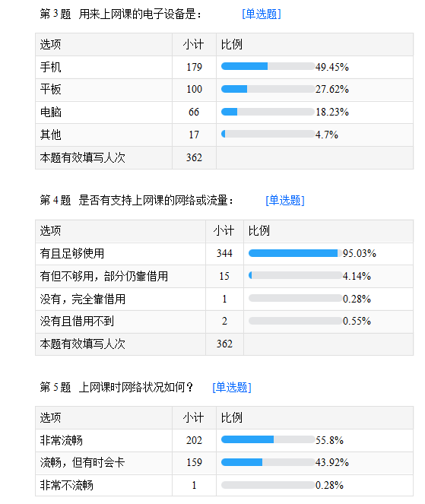
Task: Select the 其他 option row in question 3
Action: click(224, 135)
